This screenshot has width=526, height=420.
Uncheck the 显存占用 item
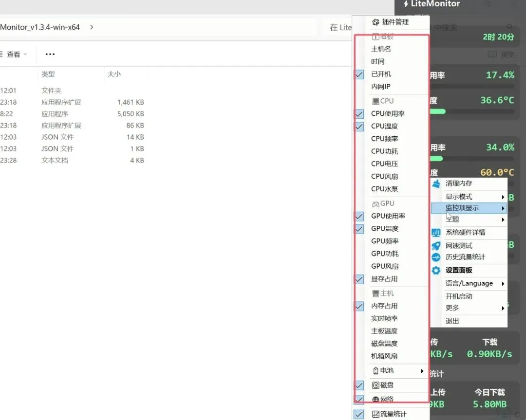tap(359, 279)
